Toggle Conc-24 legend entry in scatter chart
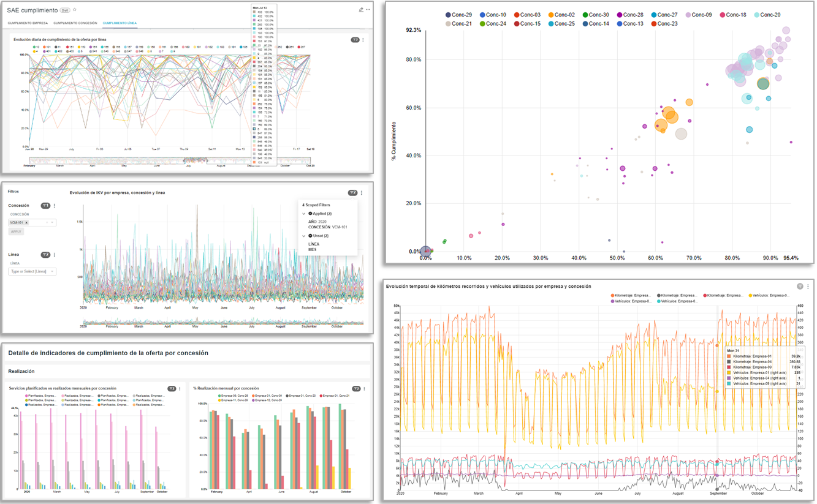The image size is (817, 504). pyautogui.click(x=493, y=24)
